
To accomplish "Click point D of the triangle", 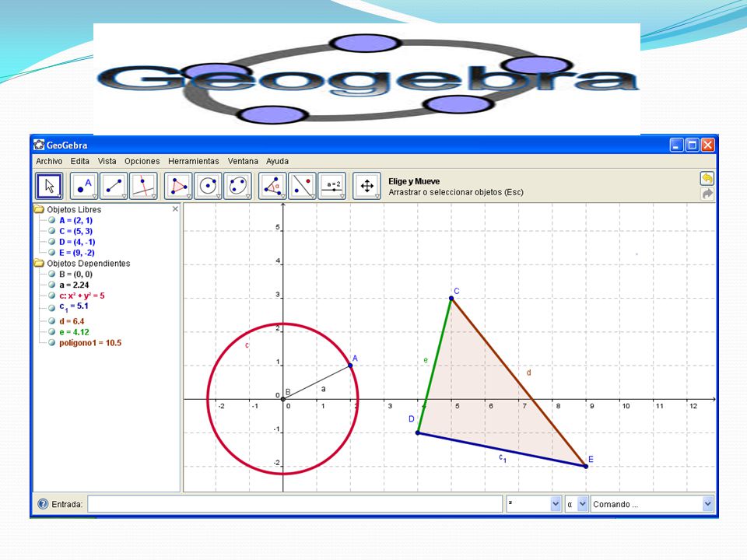I will pos(418,433).
